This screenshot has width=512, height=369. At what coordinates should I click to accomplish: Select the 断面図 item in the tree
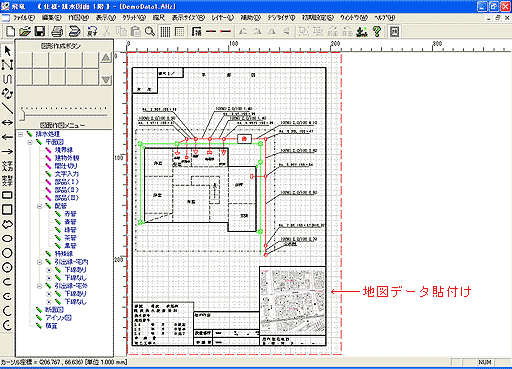(54, 310)
